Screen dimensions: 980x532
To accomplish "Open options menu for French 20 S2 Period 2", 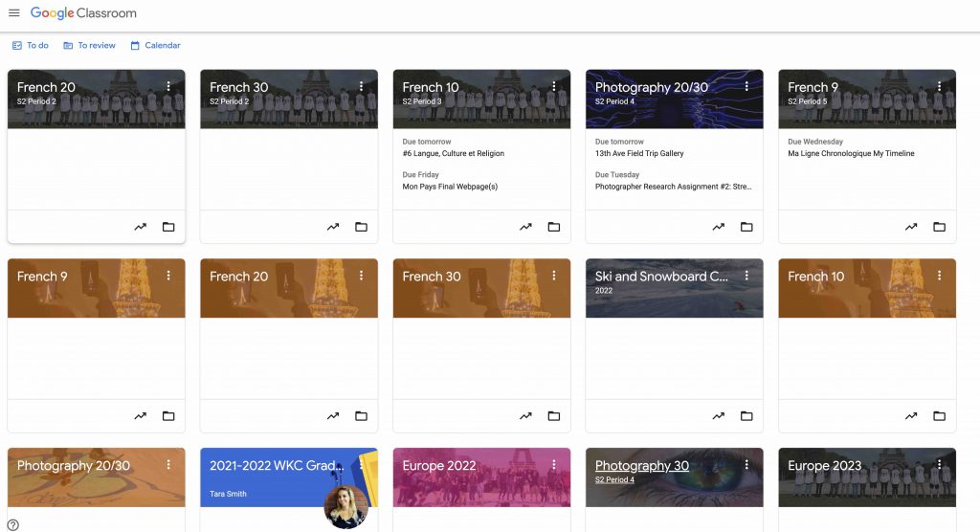I will [168, 86].
